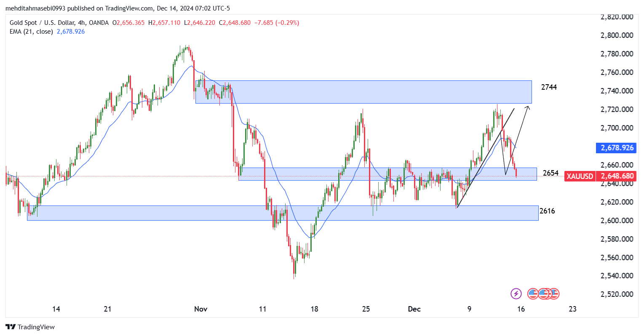Click the Nov label on time axis

click(201, 309)
